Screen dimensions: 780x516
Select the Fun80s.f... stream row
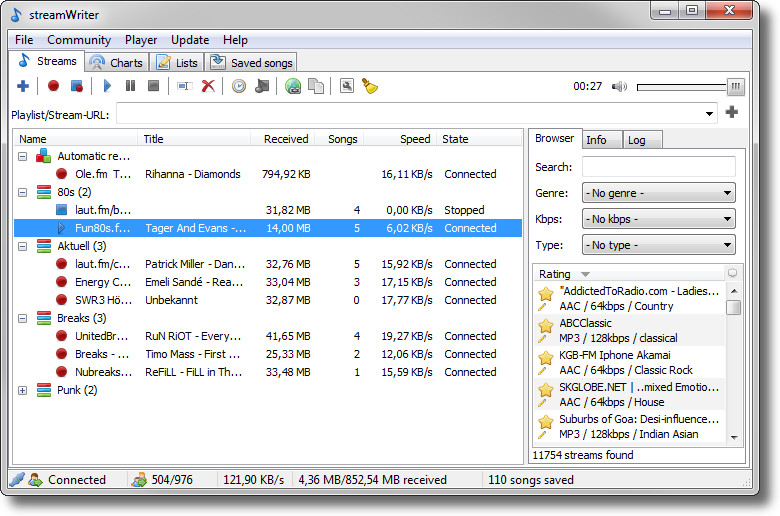[268, 228]
